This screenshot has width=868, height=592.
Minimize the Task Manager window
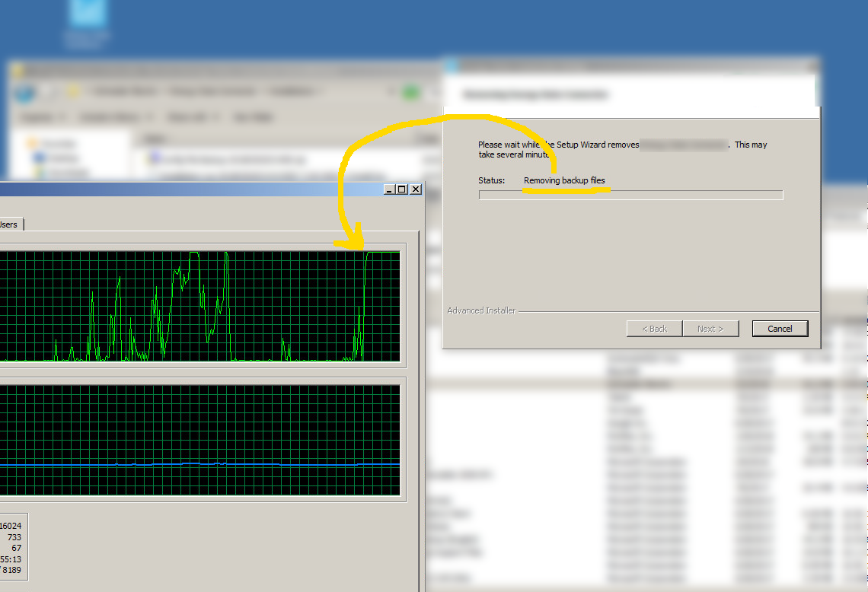(x=390, y=189)
